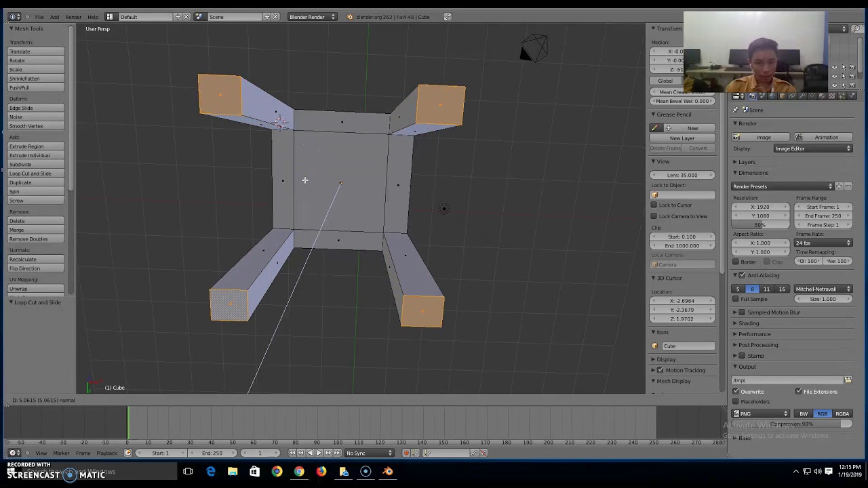This screenshot has height=488, width=868.
Task: Click the New Layer grease pencil button
Action: click(682, 138)
